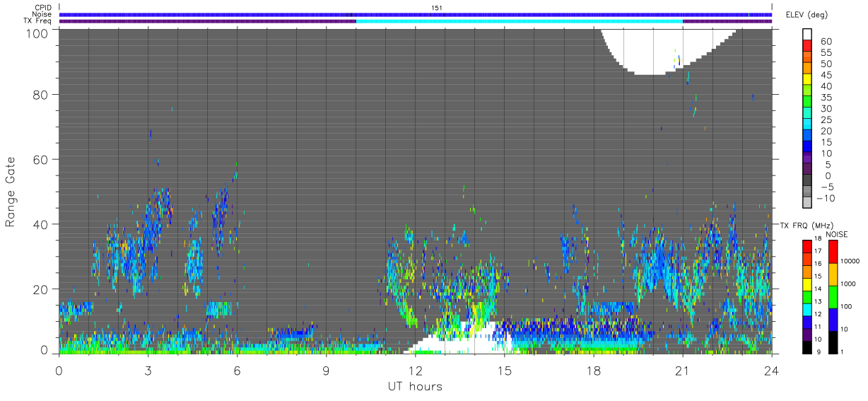Click the "ELEV (deg)" colorbar title
This screenshot has height=401, width=868.
pos(807,14)
